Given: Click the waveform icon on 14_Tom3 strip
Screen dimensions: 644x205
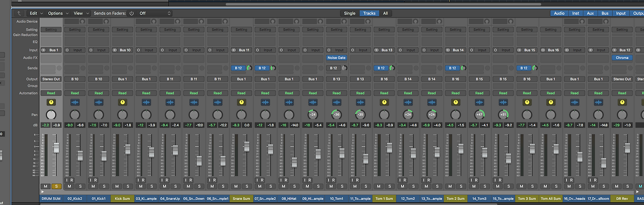Looking at the screenshot, I should point(479,102).
